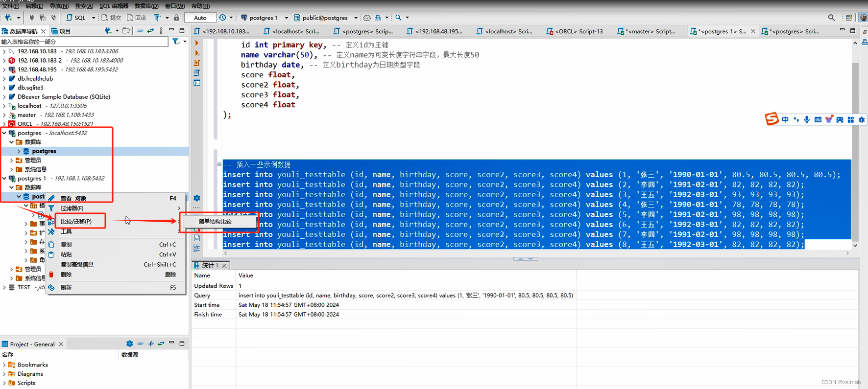
Task: Click execute script icon in editor sidebar
Action: click(x=197, y=63)
